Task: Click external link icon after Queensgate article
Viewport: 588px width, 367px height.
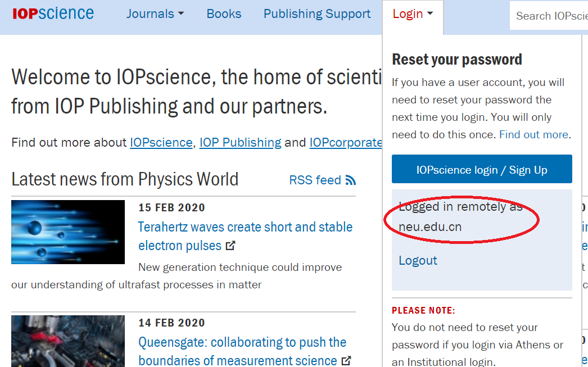Action: 346,360
